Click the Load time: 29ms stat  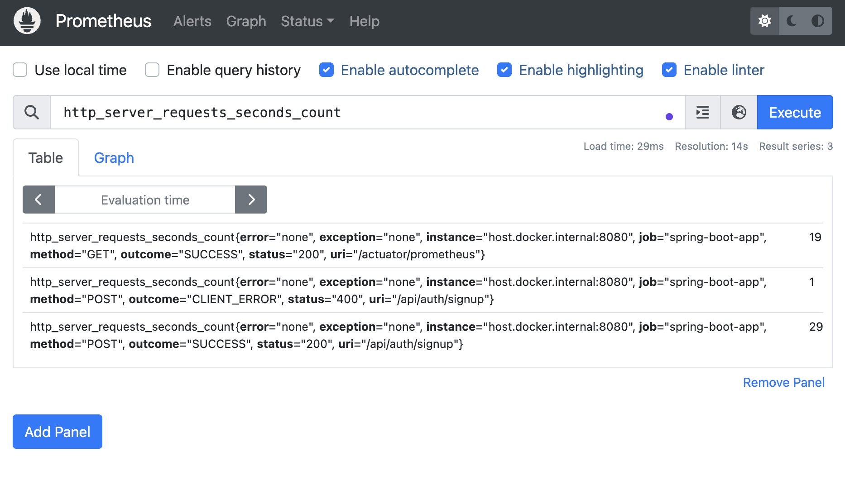tap(624, 146)
